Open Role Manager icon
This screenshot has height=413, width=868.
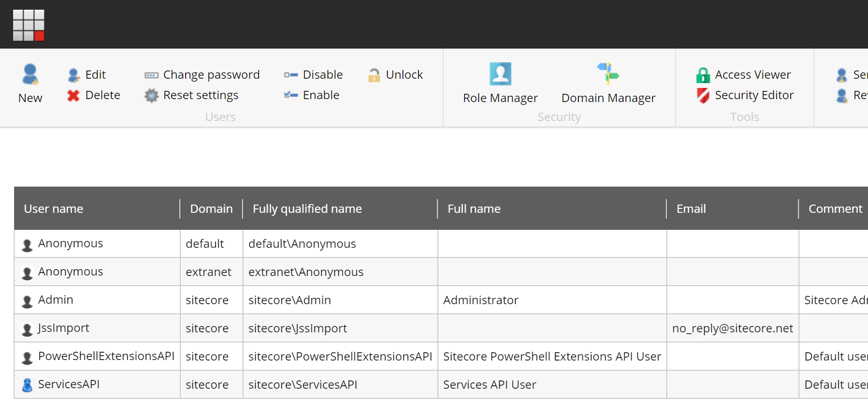tap(500, 74)
